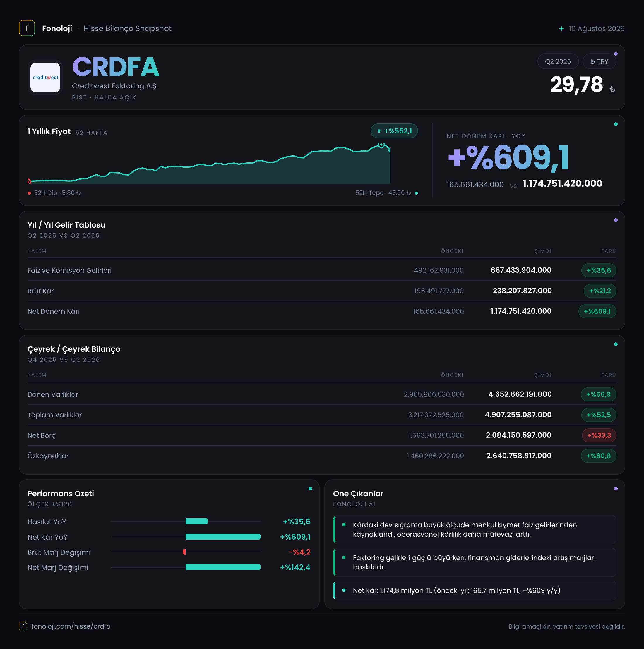Click the highlight about menkul kıymet faiz gelirleri
Image resolution: width=644 pixels, height=649 pixels.
(x=475, y=529)
